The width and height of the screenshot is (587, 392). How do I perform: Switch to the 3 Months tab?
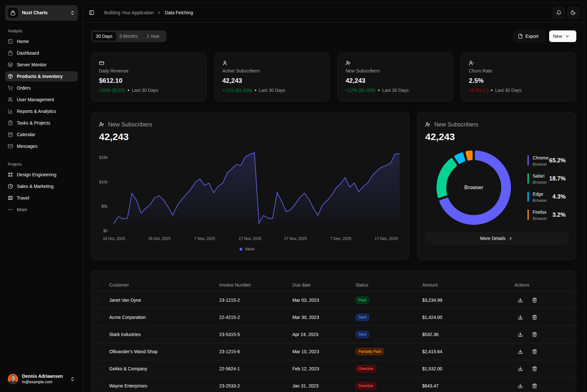click(x=128, y=36)
